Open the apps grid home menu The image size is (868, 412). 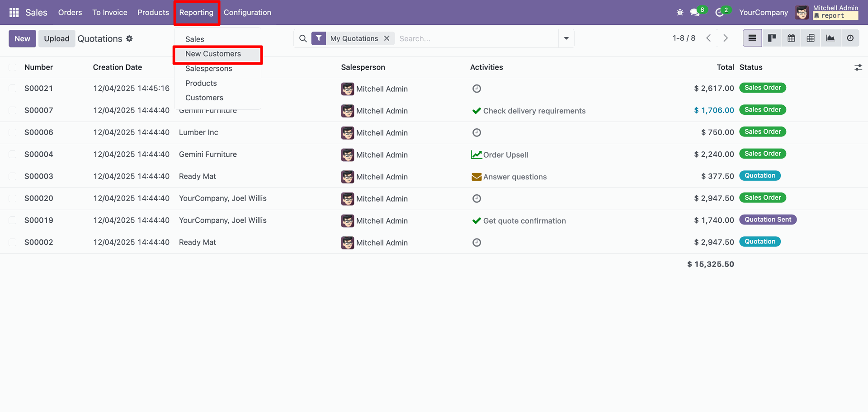14,13
